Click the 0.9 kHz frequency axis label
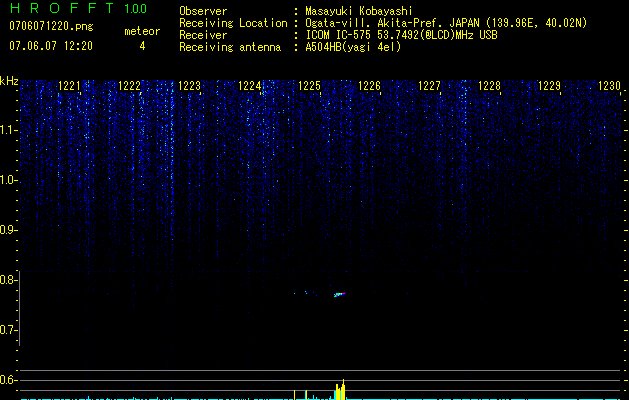629x400 pixels. [9, 230]
